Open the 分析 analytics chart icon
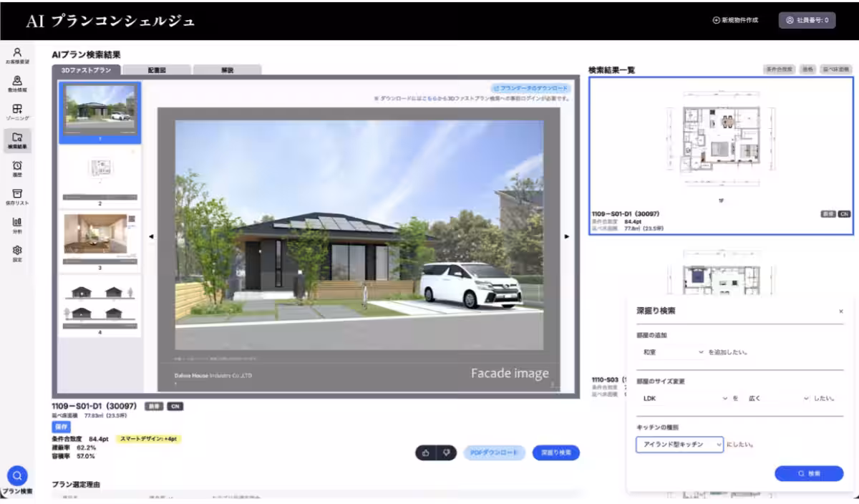Image resolution: width=859 pixels, height=504 pixels. (x=17, y=223)
